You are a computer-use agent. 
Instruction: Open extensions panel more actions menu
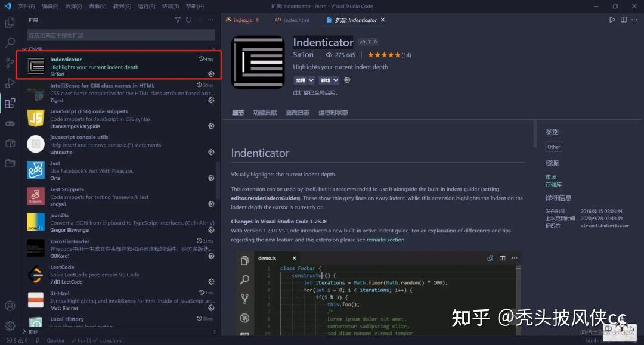[x=210, y=20]
